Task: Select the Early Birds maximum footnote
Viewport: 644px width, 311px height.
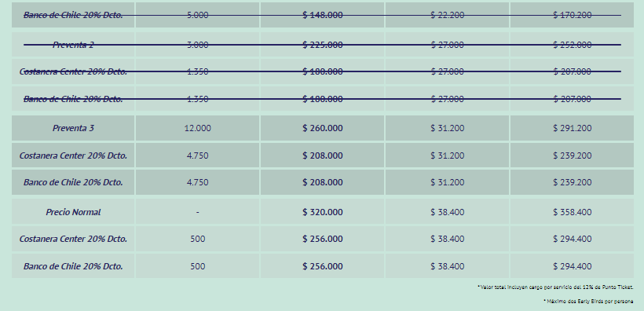Action: tap(588, 301)
